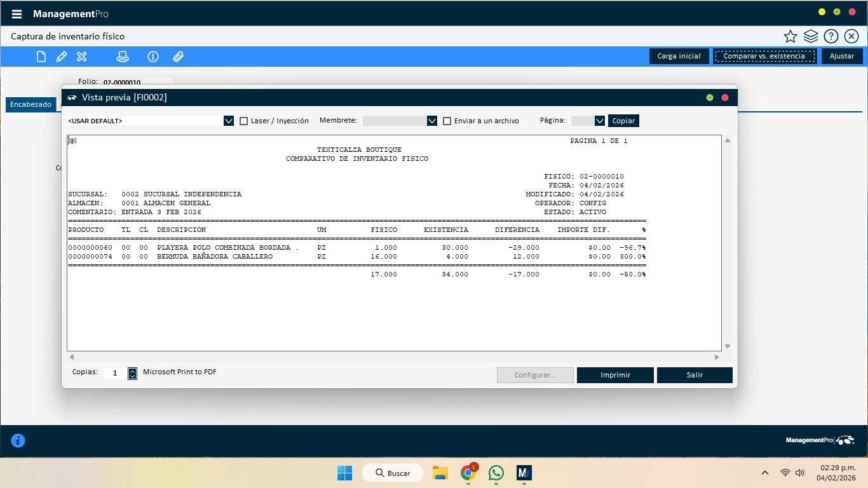868x488 pixels.
Task: Click the printer icon in toolbar
Action: (x=123, y=57)
